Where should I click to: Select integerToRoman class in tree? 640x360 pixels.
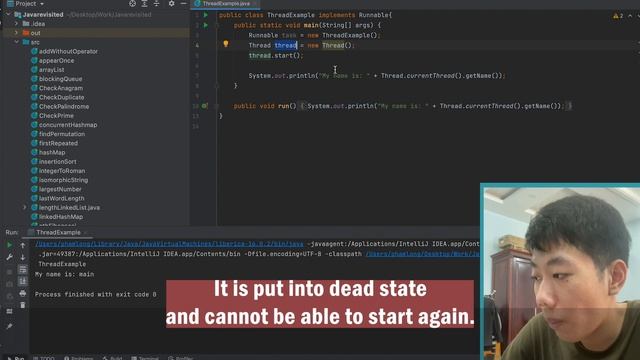click(62, 171)
